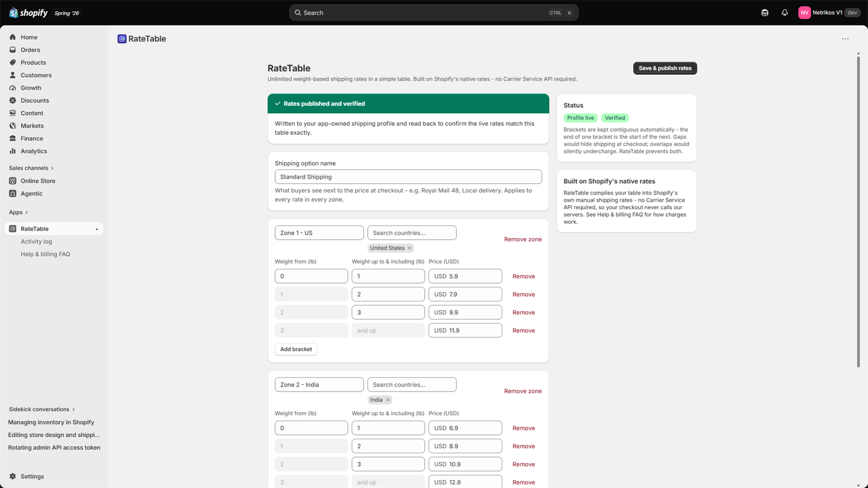Add bracket to Zone 1 - US

pyautogui.click(x=296, y=349)
